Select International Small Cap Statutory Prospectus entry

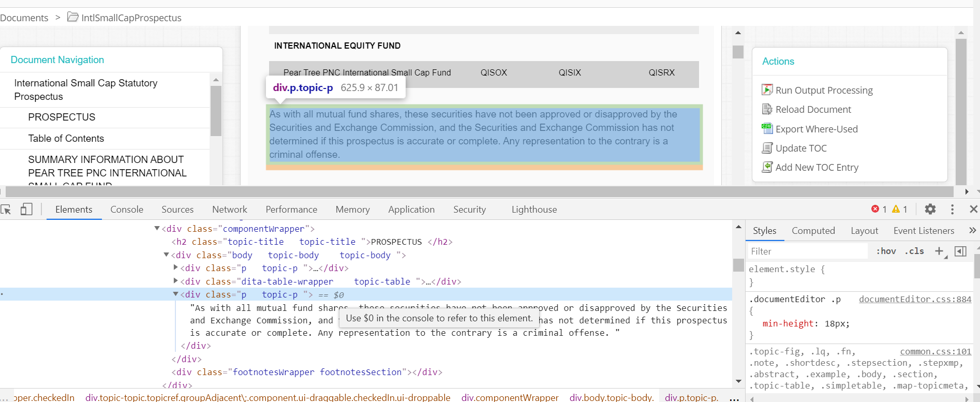(86, 90)
